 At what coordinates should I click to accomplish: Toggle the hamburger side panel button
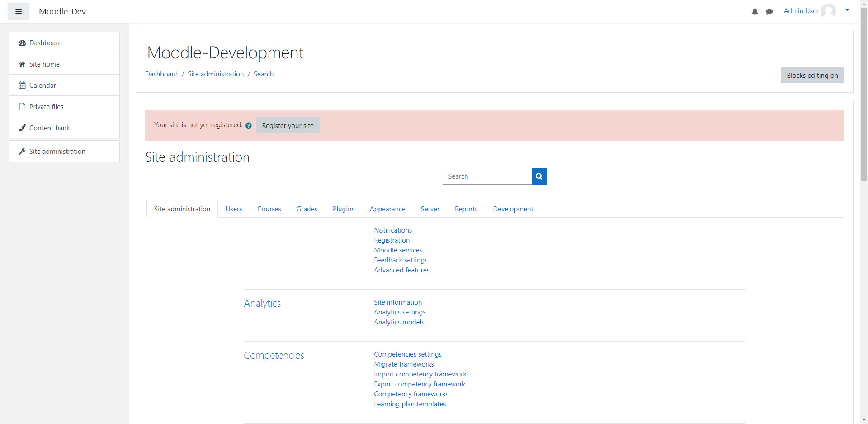tap(19, 11)
